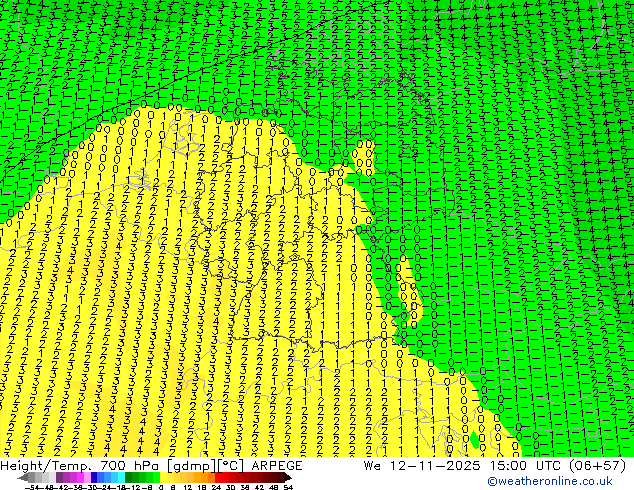Select the dark green legend swatch near -12
This screenshot has width=634, height=490.
pyautogui.click(x=128, y=478)
